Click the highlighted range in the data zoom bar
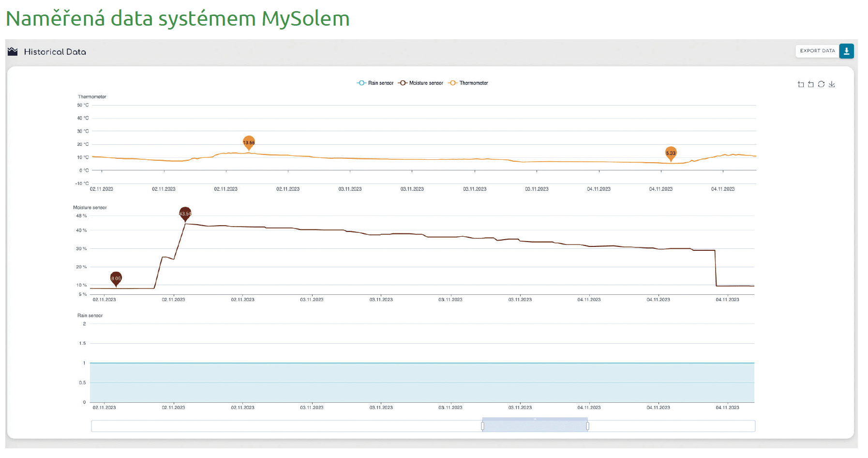Viewport: 868px width, 458px height. [x=535, y=426]
